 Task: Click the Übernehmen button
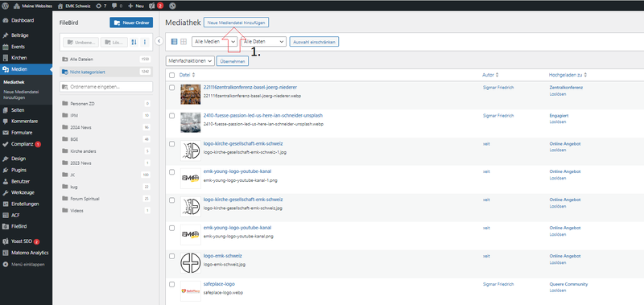tap(233, 61)
